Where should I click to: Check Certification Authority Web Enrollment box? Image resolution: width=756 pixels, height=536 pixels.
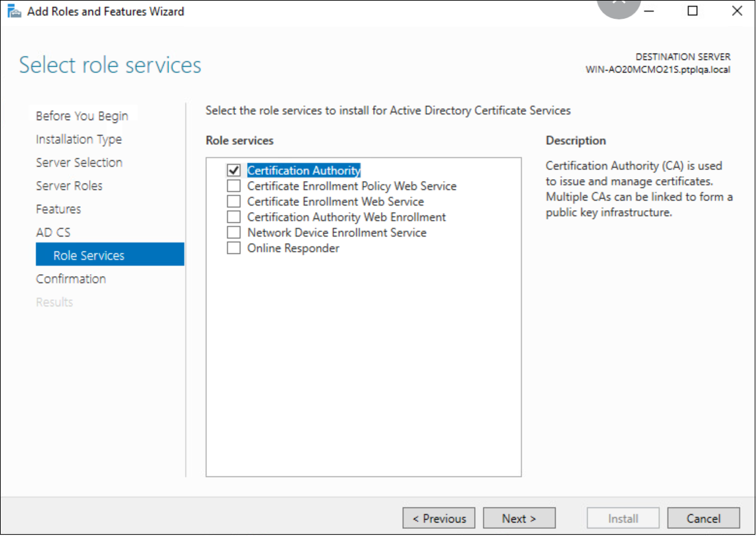point(234,217)
